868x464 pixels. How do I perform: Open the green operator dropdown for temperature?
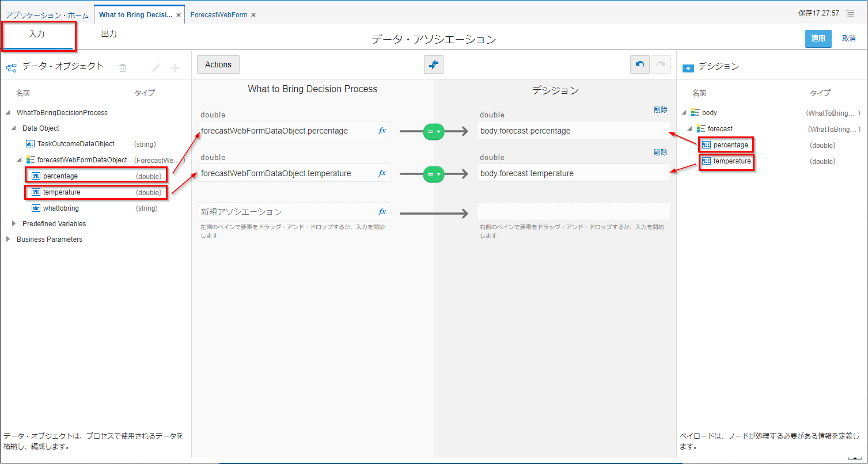(433, 174)
